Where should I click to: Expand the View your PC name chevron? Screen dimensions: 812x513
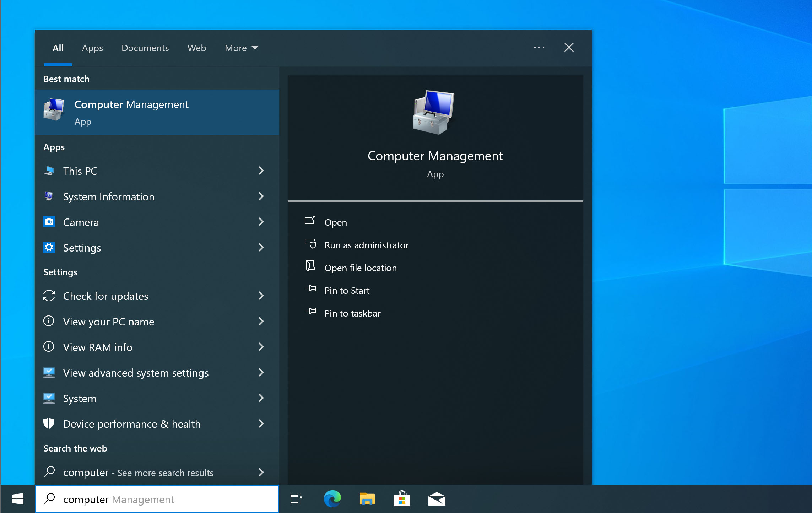tap(261, 322)
